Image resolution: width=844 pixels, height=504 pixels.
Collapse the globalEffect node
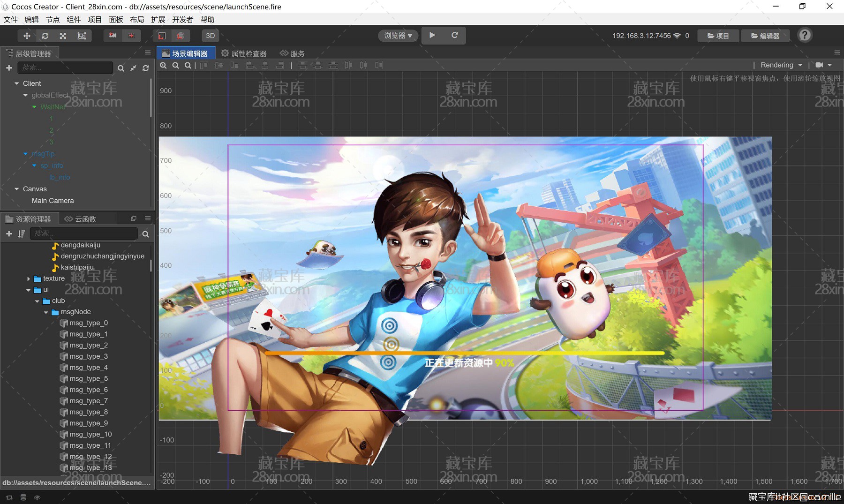(x=26, y=95)
